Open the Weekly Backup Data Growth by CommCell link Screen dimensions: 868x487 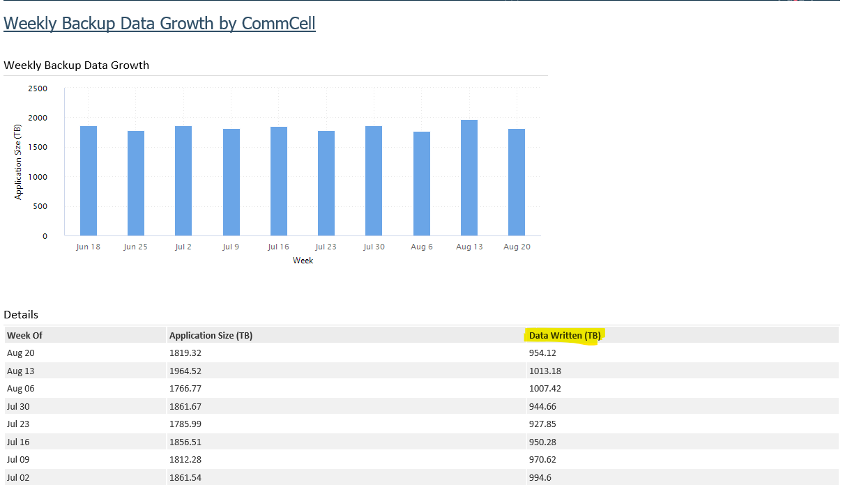(x=160, y=24)
